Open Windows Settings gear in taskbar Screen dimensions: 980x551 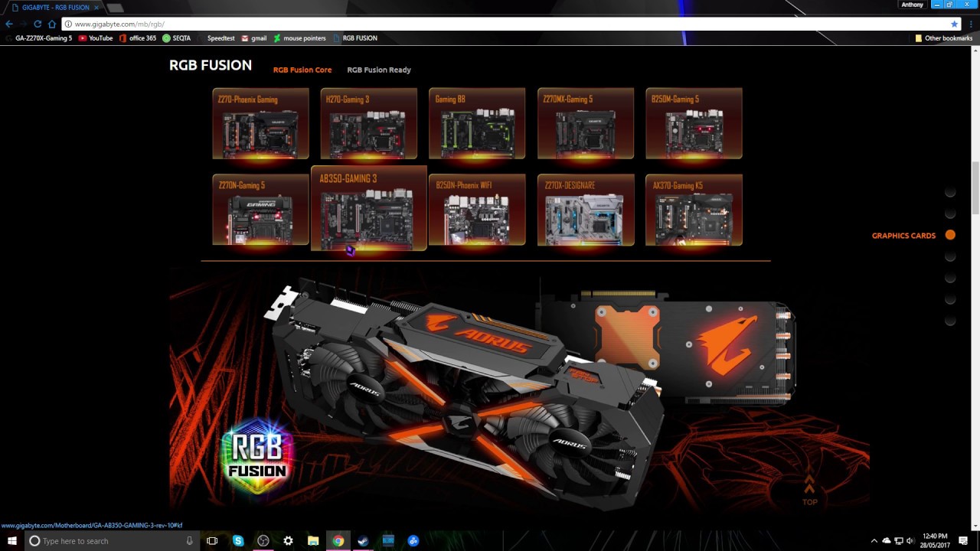pyautogui.click(x=288, y=540)
